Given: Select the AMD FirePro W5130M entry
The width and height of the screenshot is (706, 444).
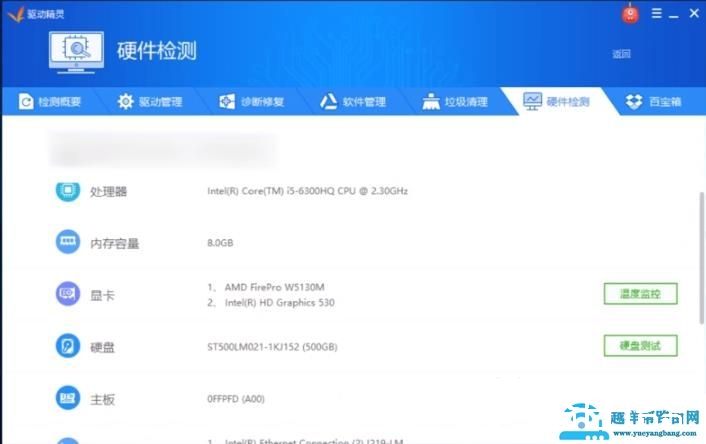Looking at the screenshot, I should point(275,287).
